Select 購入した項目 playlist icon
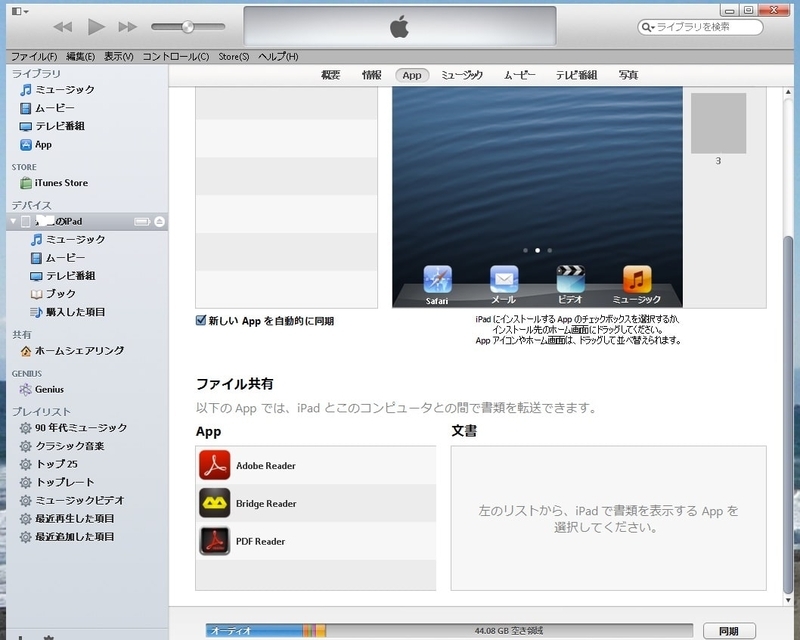 coord(36,312)
